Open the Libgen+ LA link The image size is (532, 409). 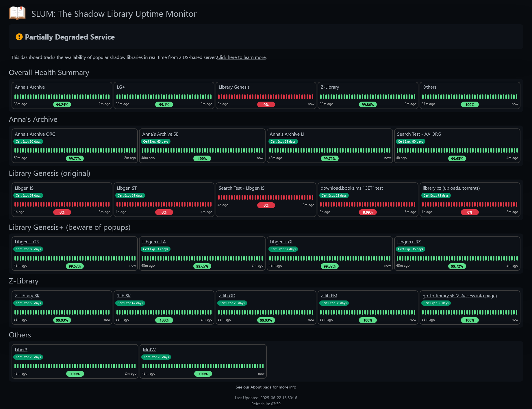(x=154, y=242)
